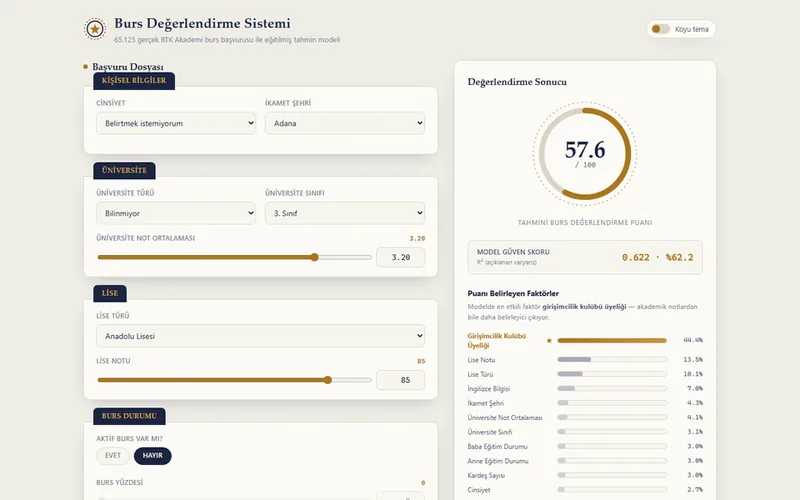Open the İkamet Şehri dropdown showing Adana
800x500 pixels.
click(345, 123)
